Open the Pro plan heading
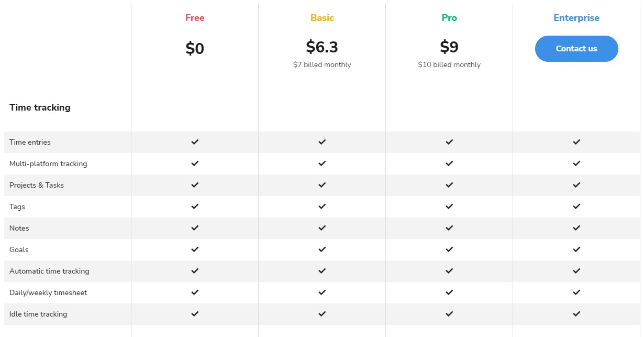 tap(449, 18)
